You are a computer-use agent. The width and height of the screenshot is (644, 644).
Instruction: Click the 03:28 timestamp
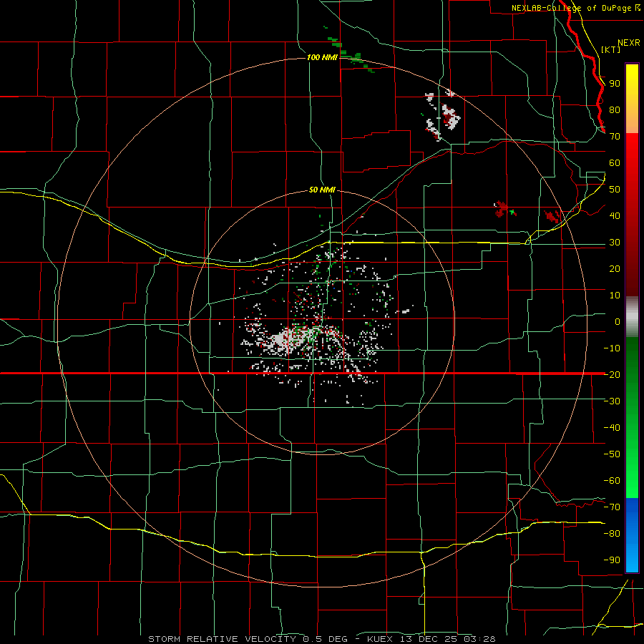[479, 639]
